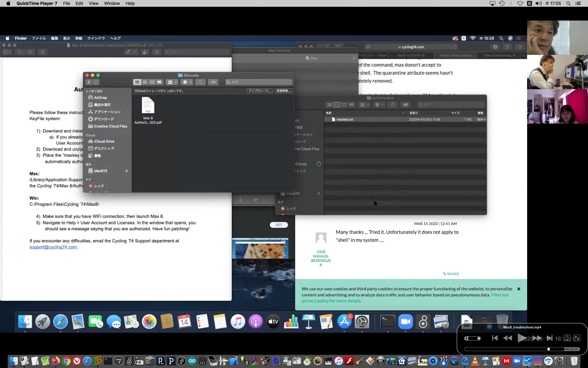The height and width of the screenshot is (368, 588).
Task: Click share icon in Shizuoka window toolbar
Action: 200,82
